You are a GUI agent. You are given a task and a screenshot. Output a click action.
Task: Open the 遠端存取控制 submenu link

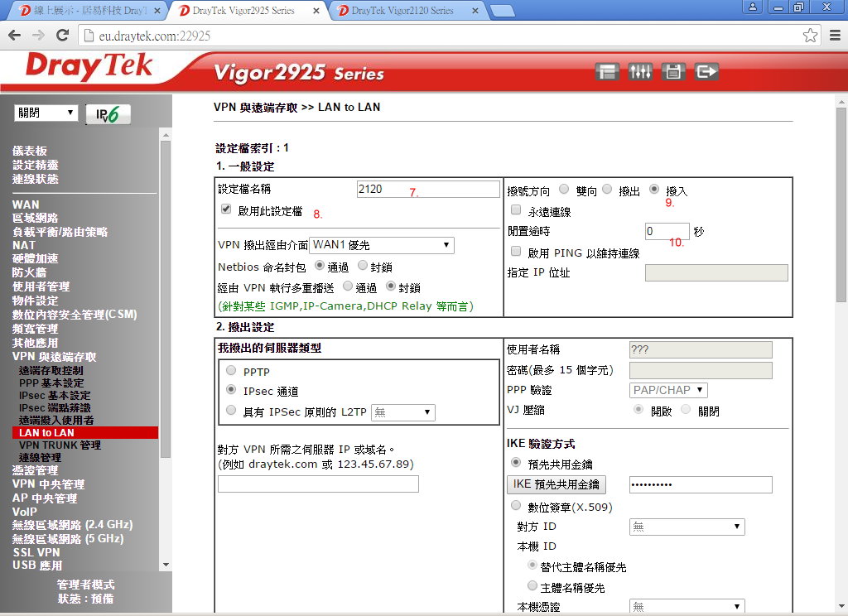[51, 370]
